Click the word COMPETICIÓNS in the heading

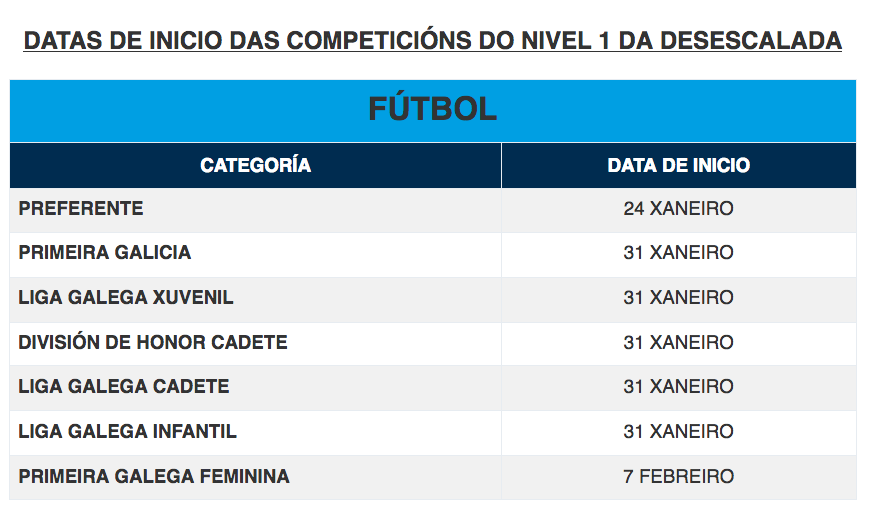(x=378, y=41)
